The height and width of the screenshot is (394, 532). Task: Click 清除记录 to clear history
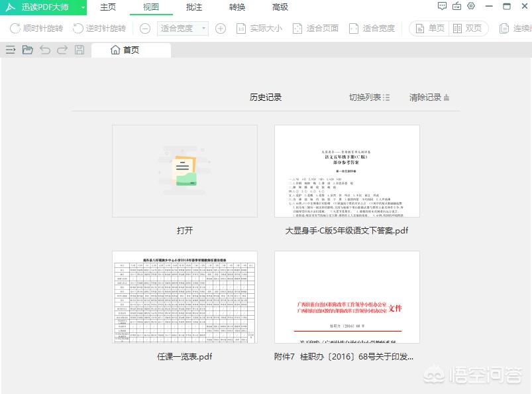click(429, 98)
